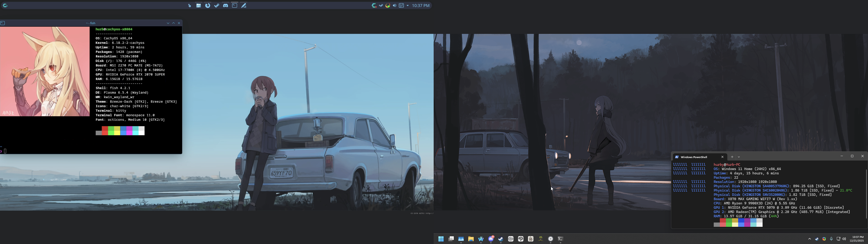Screen dimensions: 868x244
Task: Click the 'OS: Windows 11 Home (24H2) x86_64' line
Action: tap(747, 169)
